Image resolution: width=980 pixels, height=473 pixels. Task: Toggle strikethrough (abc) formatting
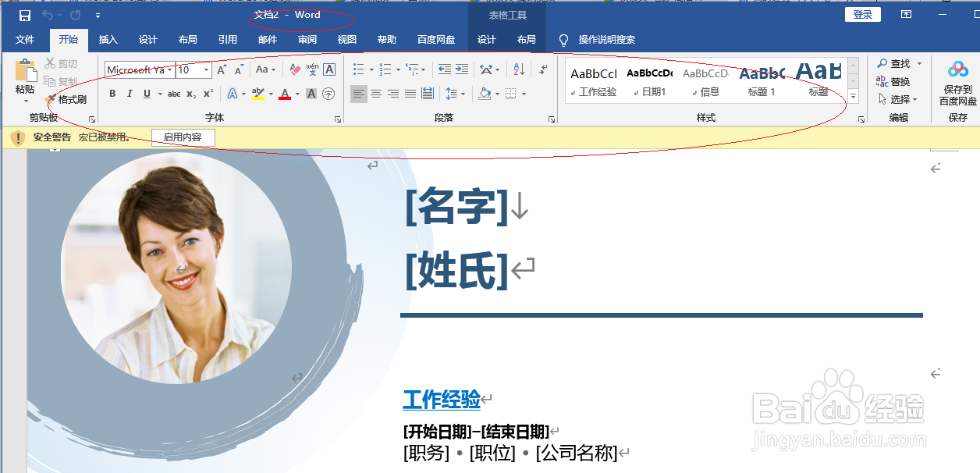click(174, 94)
